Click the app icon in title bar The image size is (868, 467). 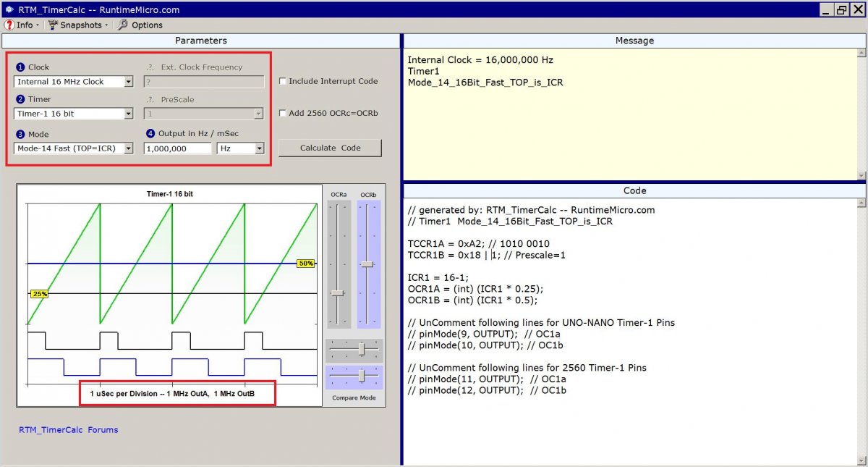point(8,9)
